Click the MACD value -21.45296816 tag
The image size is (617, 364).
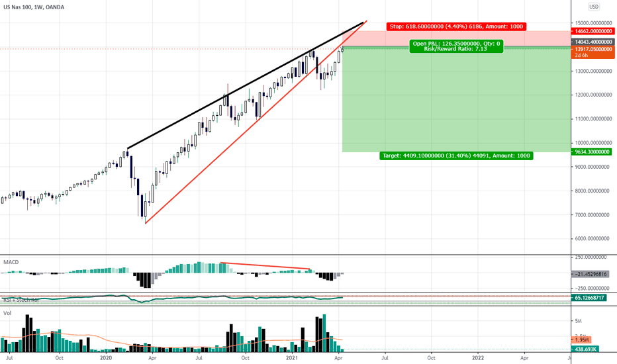(591, 274)
